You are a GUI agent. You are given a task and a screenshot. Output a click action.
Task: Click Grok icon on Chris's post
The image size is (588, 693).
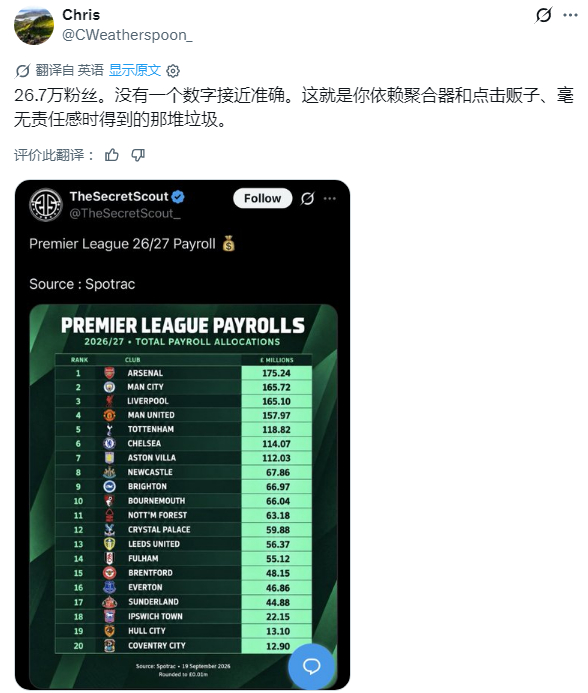click(x=543, y=15)
